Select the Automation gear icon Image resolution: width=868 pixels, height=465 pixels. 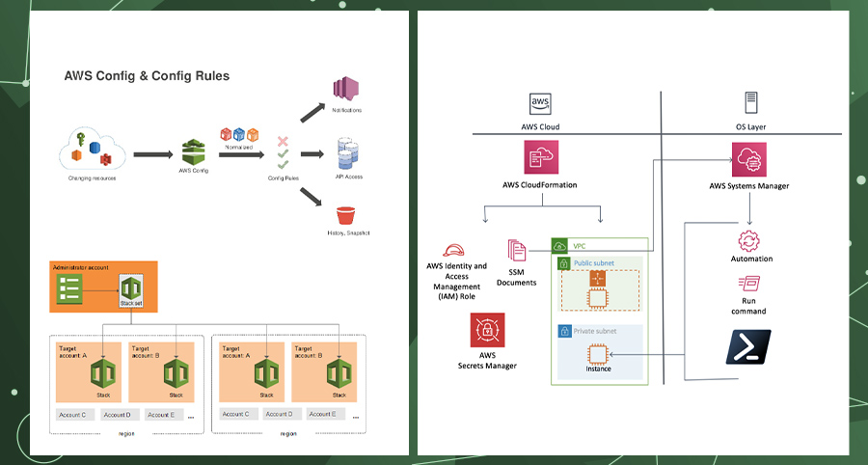click(x=751, y=241)
